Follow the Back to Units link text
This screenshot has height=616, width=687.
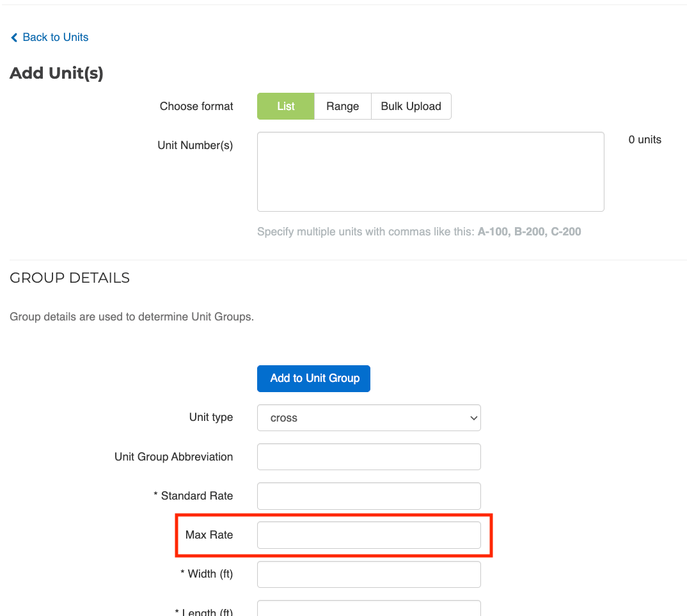(x=55, y=37)
